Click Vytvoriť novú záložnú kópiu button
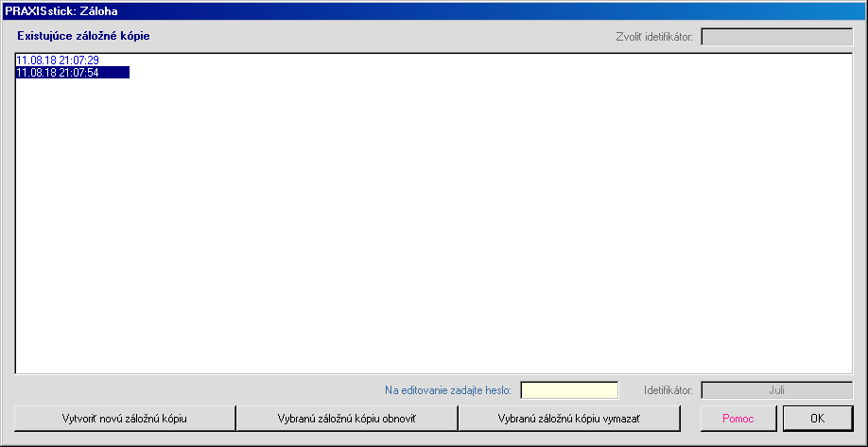This screenshot has width=868, height=447. [125, 418]
